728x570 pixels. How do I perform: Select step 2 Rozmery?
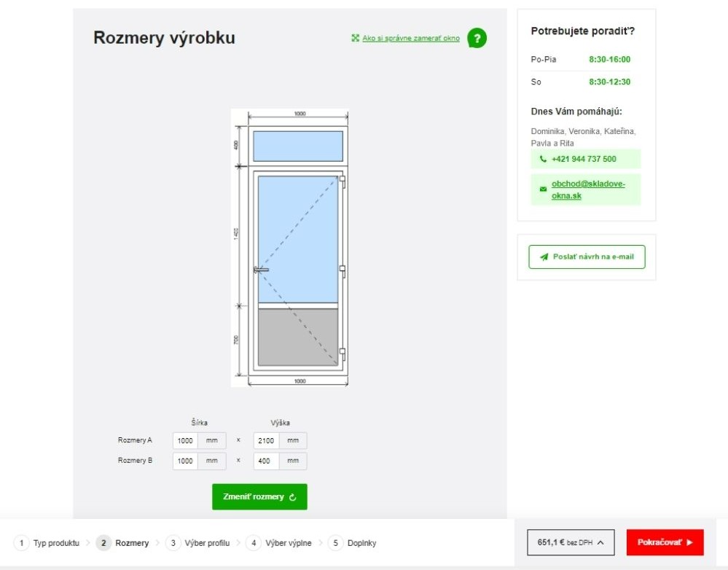[123, 543]
